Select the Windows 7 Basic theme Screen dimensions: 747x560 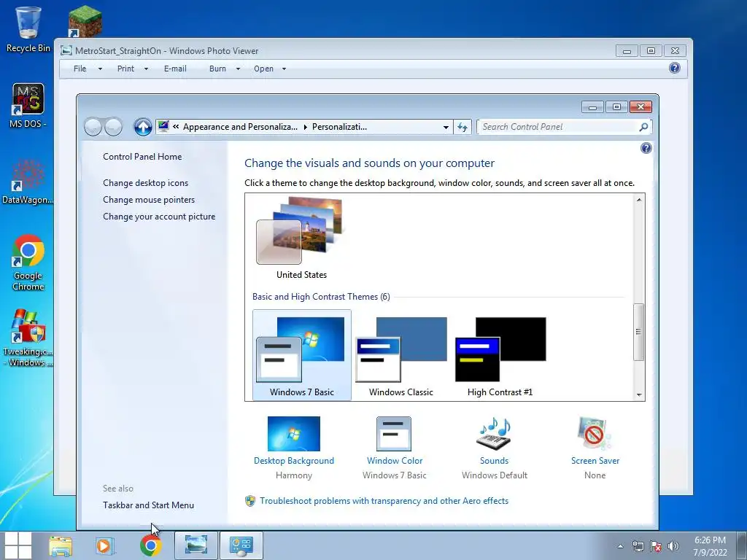(301, 356)
